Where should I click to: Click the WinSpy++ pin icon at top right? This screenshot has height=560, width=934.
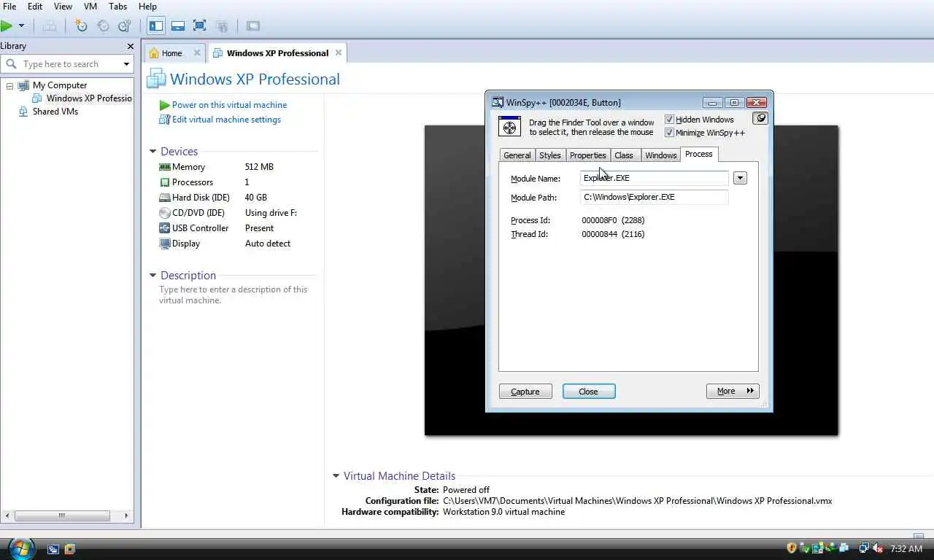tap(760, 118)
